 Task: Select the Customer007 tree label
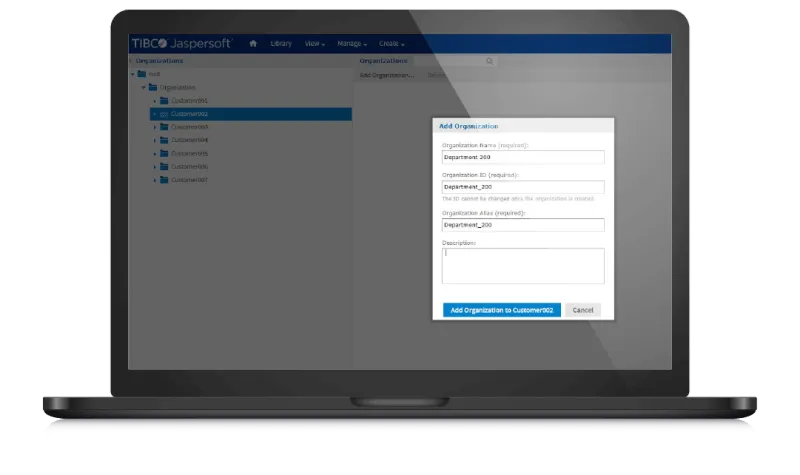[189, 180]
